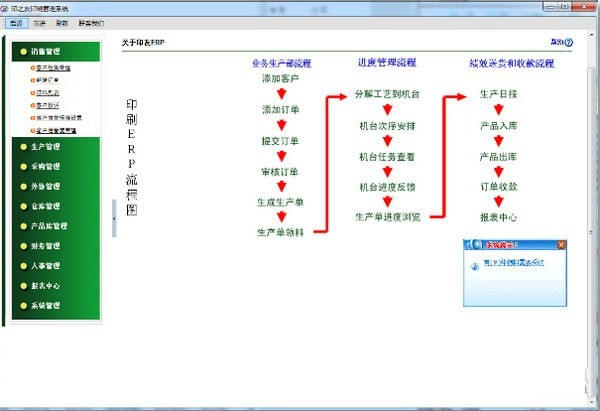Screen dimensions: 600x411
Task: Click the blue help question mark icon
Action: click(x=569, y=42)
